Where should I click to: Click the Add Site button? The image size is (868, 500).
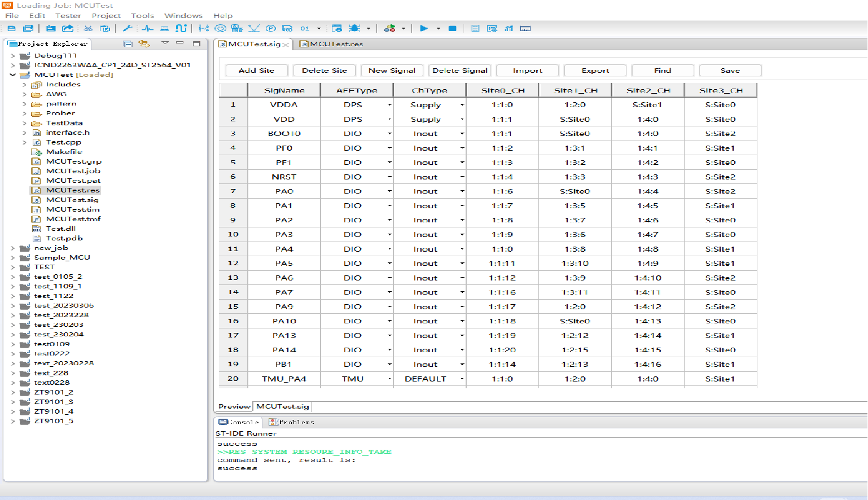point(256,71)
